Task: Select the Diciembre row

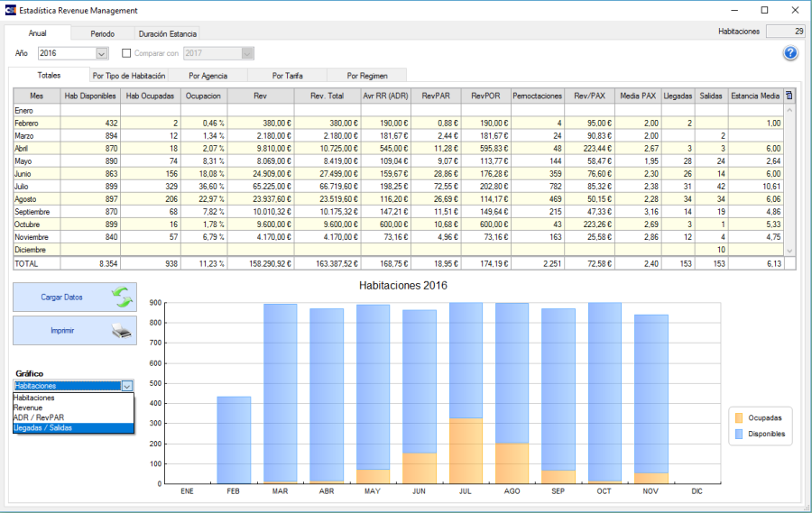Action: tap(399, 250)
